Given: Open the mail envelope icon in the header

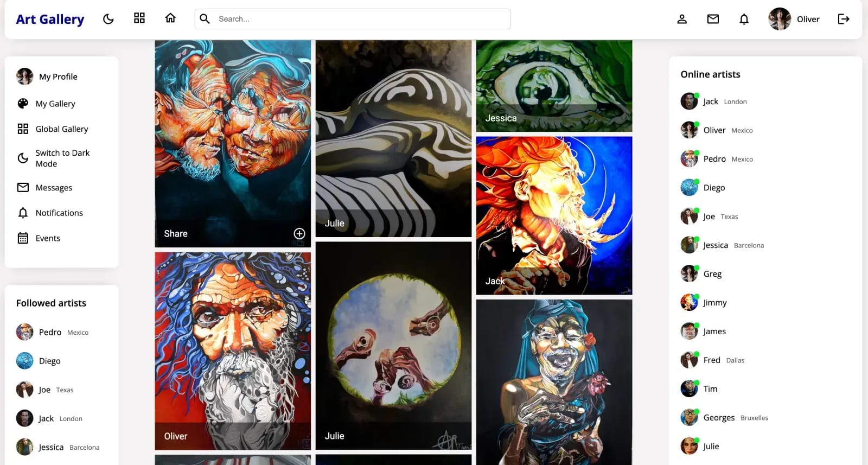Looking at the screenshot, I should tap(713, 19).
